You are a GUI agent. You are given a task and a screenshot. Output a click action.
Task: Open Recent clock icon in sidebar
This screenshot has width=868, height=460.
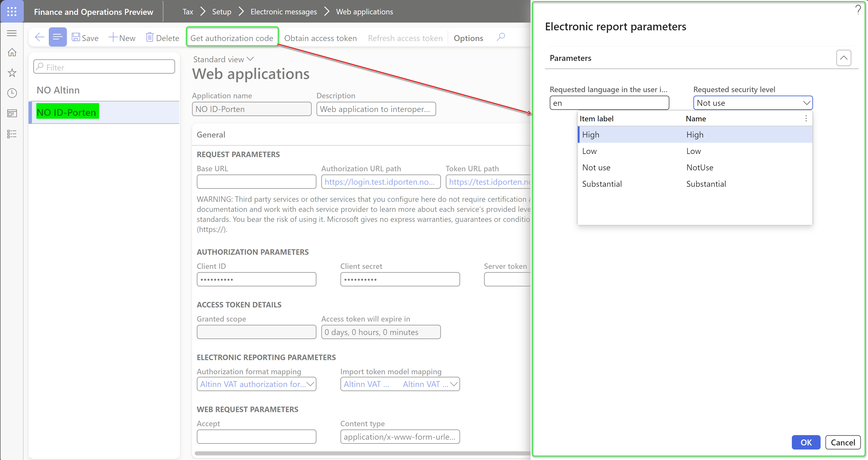[12, 93]
